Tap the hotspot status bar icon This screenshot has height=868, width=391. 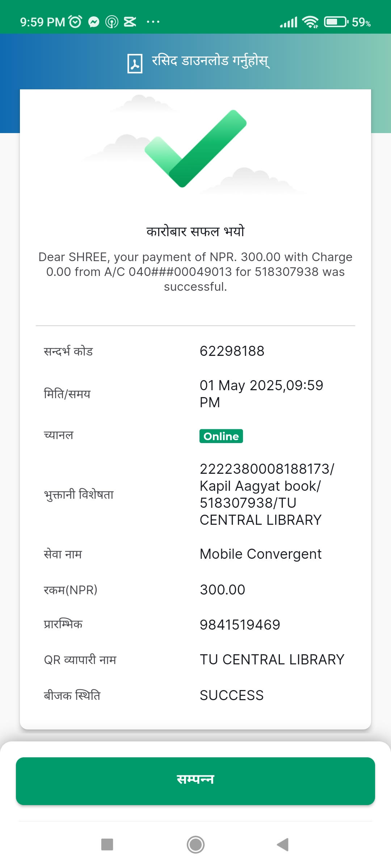tap(112, 22)
